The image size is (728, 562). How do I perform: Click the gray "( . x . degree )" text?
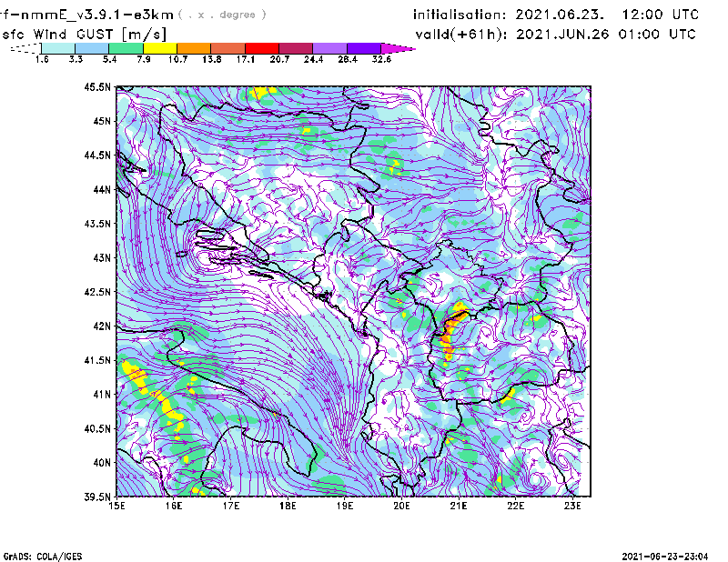pos(222,15)
